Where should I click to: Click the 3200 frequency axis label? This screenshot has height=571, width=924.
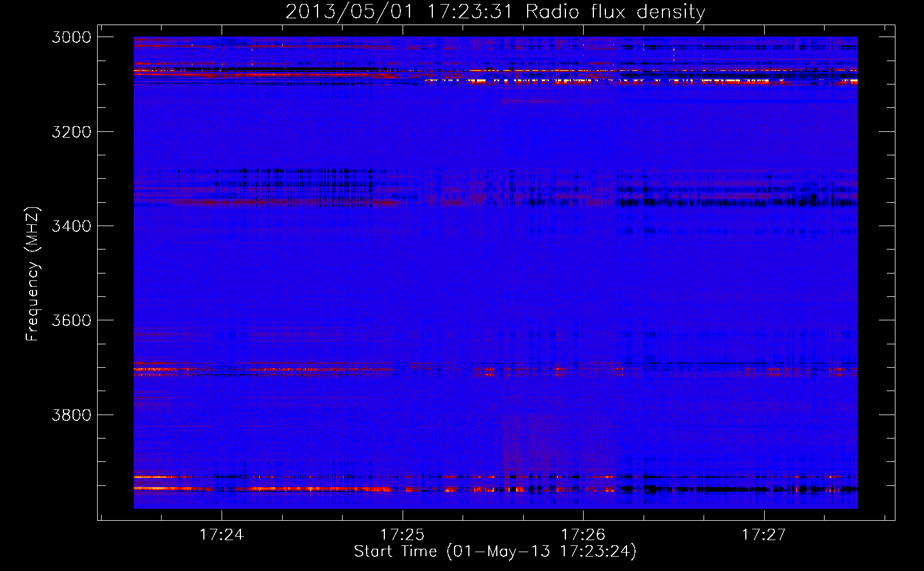[x=71, y=132]
